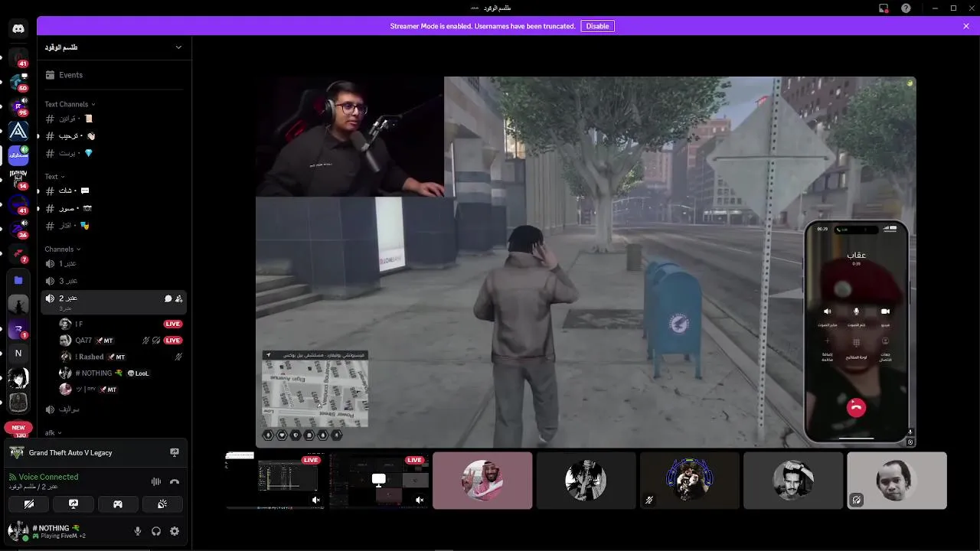The image size is (980, 551).
Task: Focus the main GTA stream video
Action: tap(586, 262)
